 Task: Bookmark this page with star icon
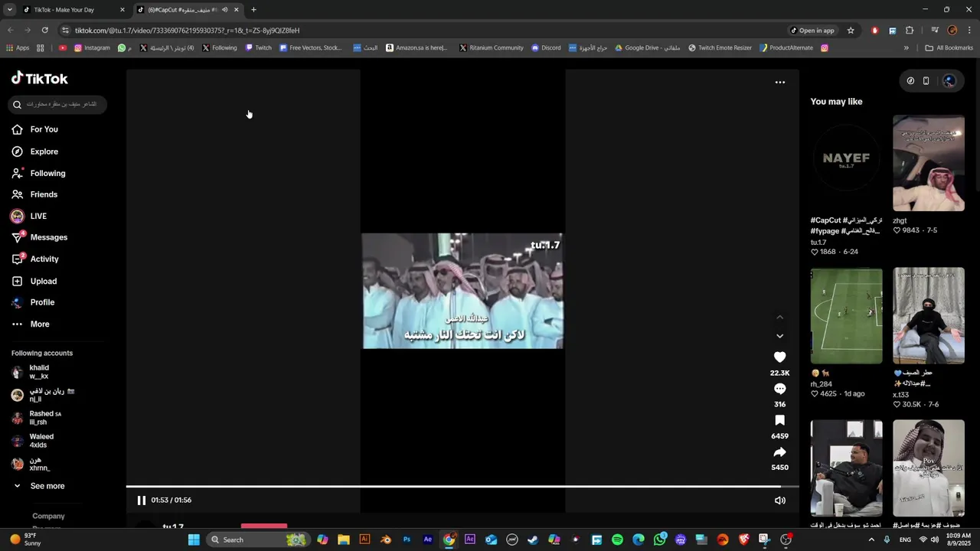tap(851, 31)
